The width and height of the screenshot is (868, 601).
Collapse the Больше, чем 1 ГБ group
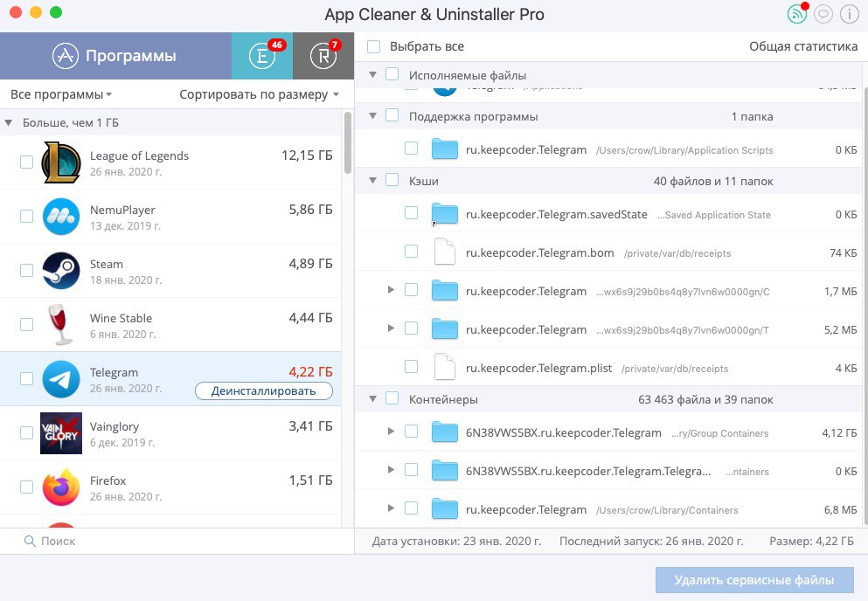click(x=8, y=123)
